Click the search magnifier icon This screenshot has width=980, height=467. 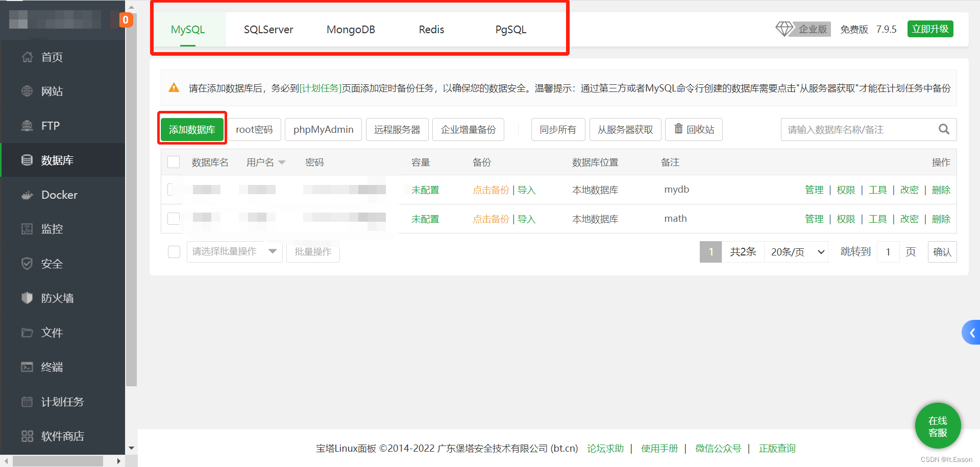pos(944,129)
